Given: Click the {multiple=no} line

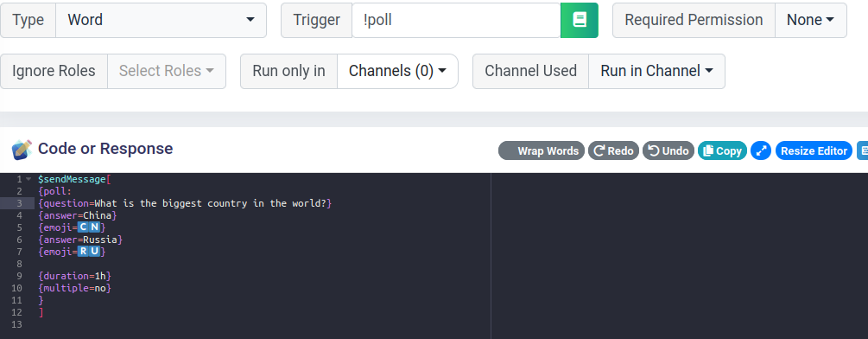Looking at the screenshot, I should click(x=75, y=288).
